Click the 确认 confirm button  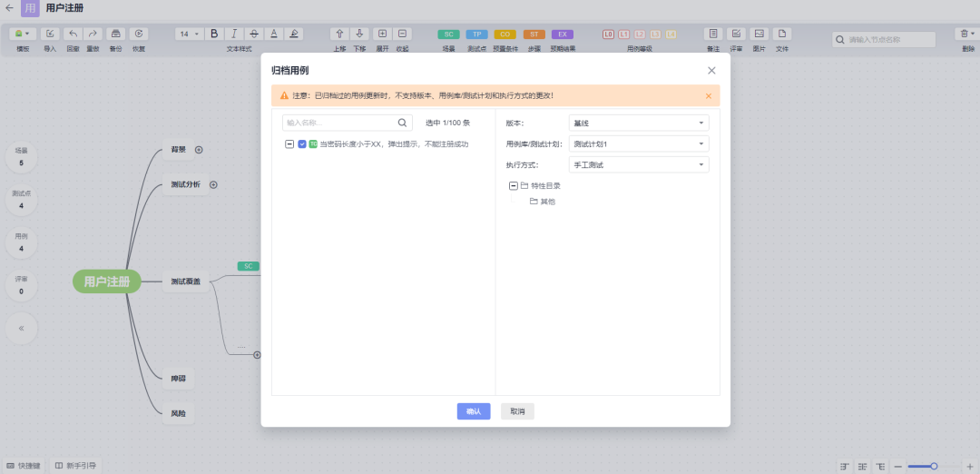point(474,411)
